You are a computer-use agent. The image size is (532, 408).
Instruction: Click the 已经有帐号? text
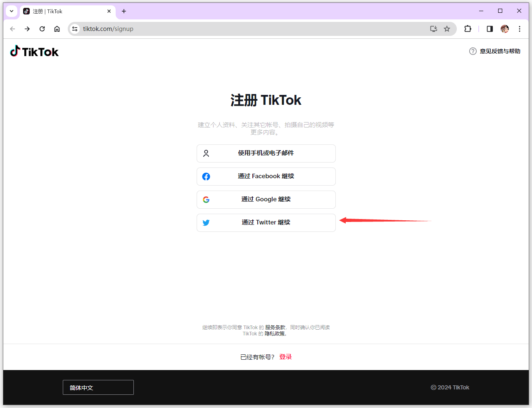[257, 357]
